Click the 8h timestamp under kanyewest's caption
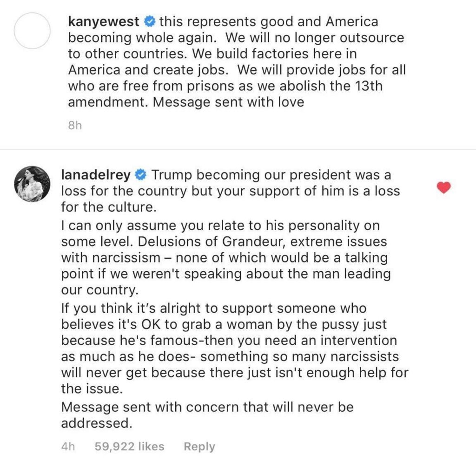 [x=75, y=125]
